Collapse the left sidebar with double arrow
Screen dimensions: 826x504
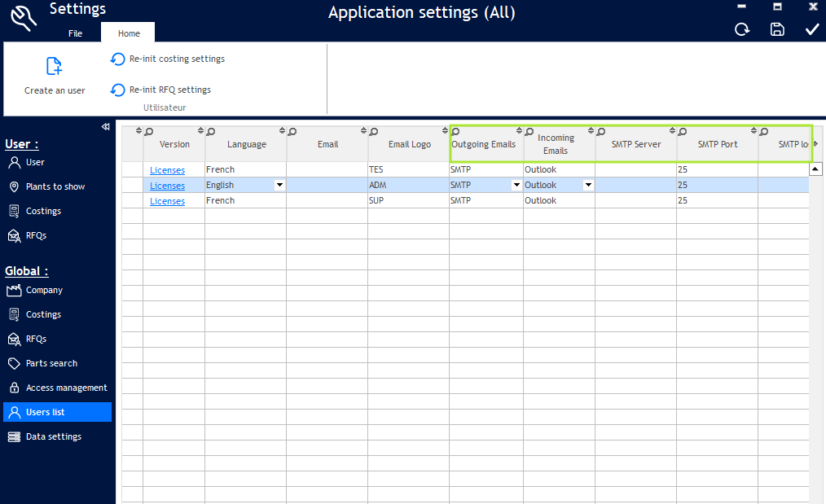(105, 127)
